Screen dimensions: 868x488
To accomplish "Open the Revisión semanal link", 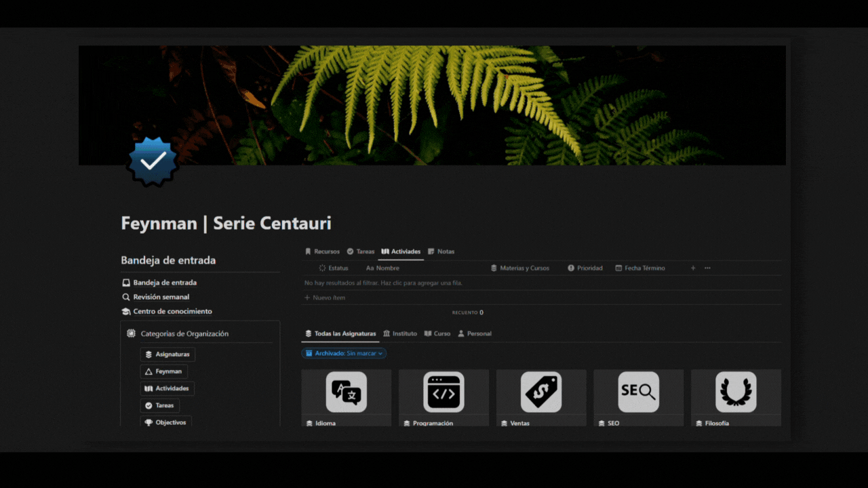I will point(155,297).
